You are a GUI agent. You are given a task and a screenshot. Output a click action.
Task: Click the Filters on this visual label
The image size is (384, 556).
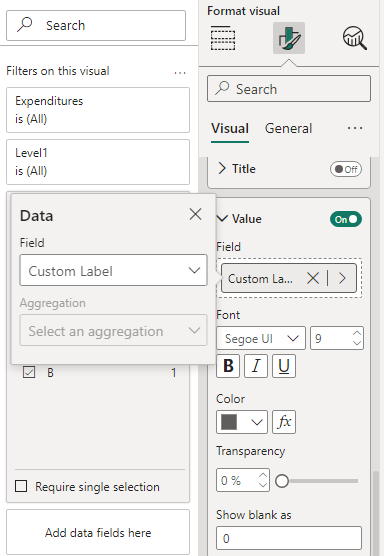(x=58, y=71)
